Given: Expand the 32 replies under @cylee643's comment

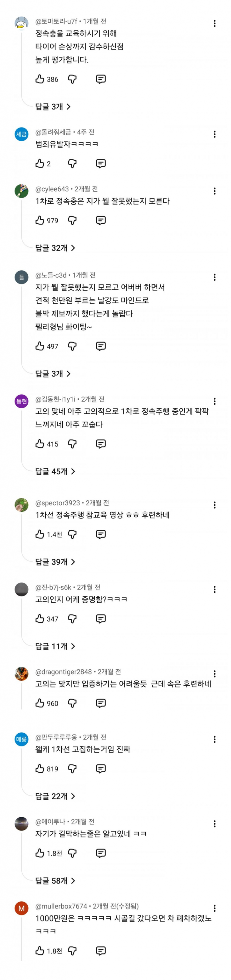Looking at the screenshot, I should (x=55, y=248).
